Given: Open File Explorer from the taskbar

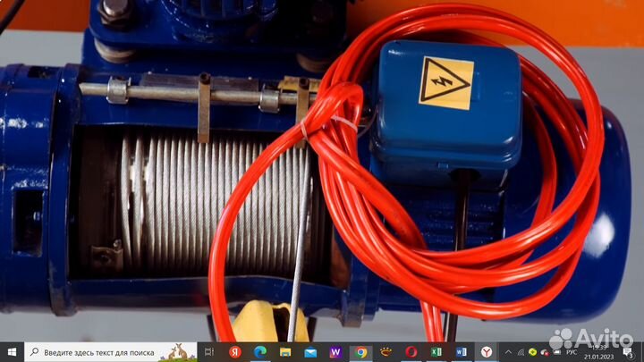Looking at the screenshot, I should tap(285, 352).
